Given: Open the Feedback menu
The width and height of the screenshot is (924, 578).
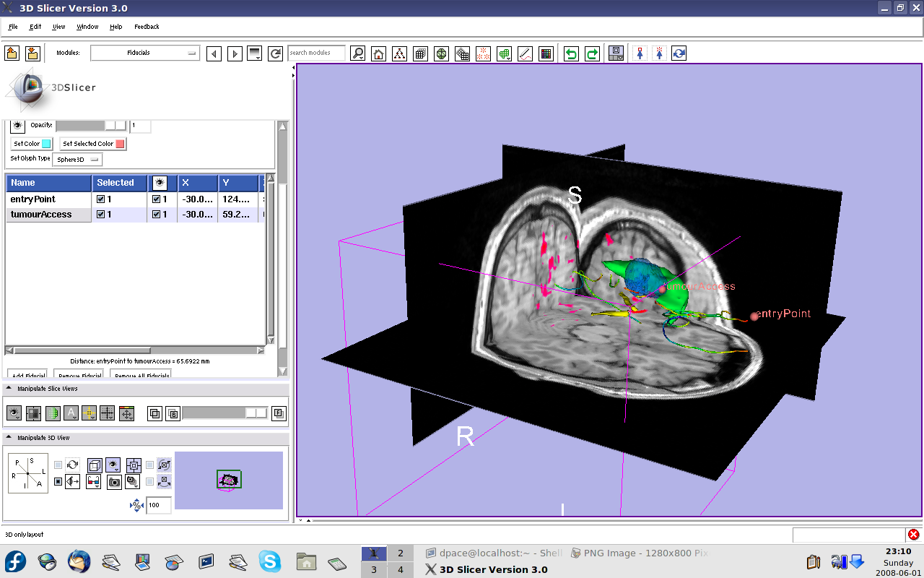Looking at the screenshot, I should pos(147,27).
